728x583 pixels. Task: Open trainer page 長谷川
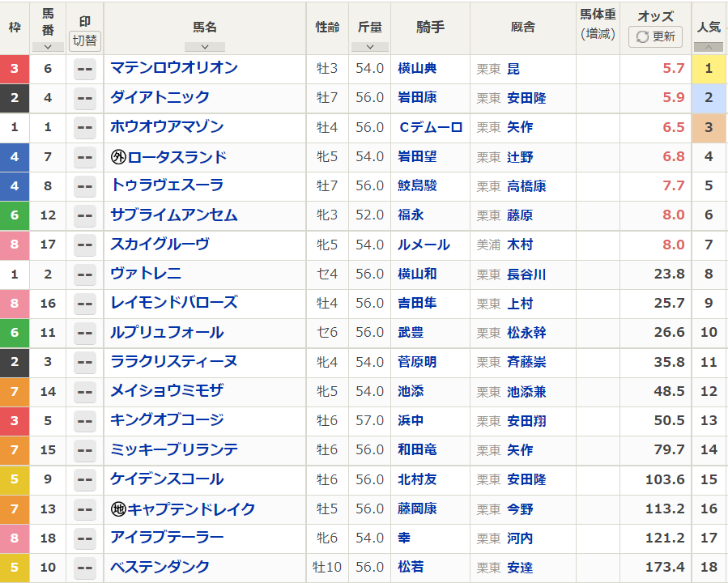click(526, 274)
